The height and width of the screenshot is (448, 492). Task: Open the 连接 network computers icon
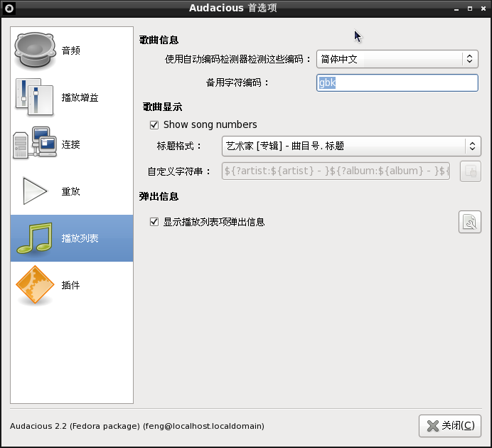(x=35, y=143)
